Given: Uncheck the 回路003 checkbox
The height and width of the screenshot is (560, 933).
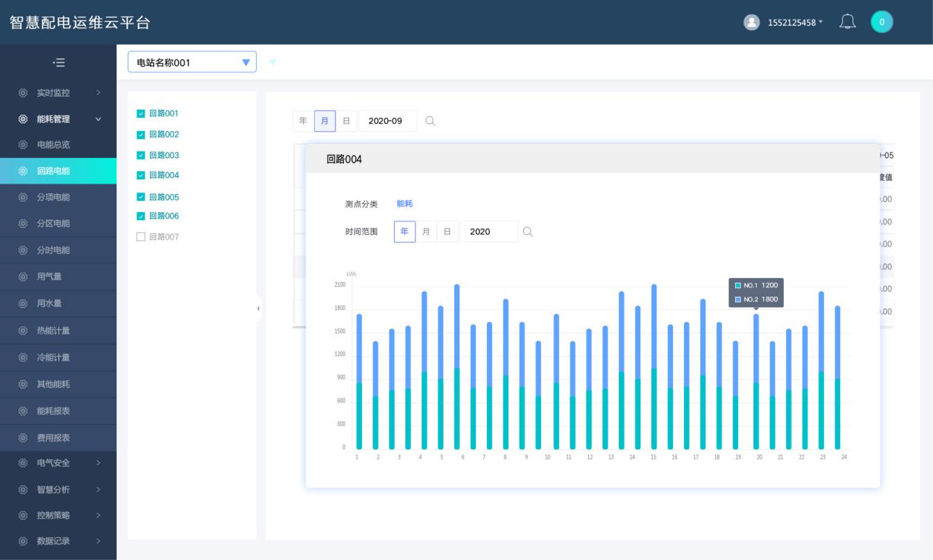Looking at the screenshot, I should pos(141,155).
